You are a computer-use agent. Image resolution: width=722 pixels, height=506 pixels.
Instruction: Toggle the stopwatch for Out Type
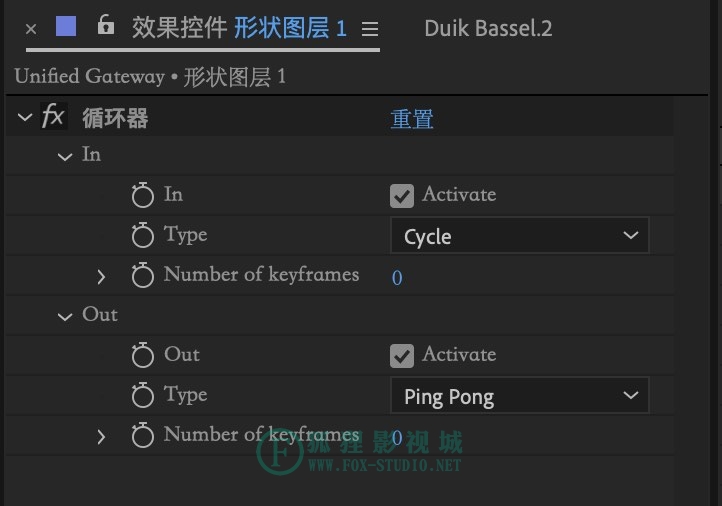(x=142, y=395)
